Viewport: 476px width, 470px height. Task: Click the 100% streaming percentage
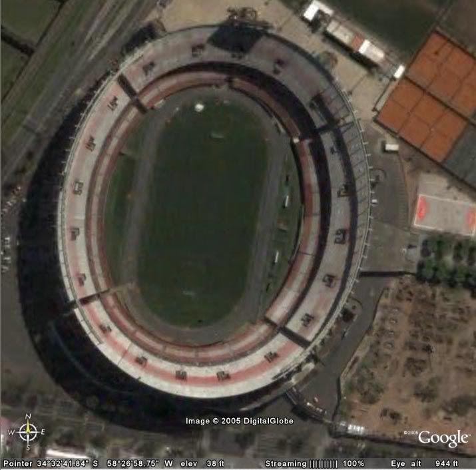354,463
